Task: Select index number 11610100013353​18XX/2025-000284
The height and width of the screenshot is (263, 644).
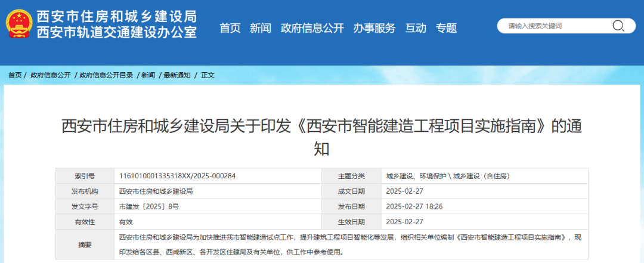Action: 178,176
